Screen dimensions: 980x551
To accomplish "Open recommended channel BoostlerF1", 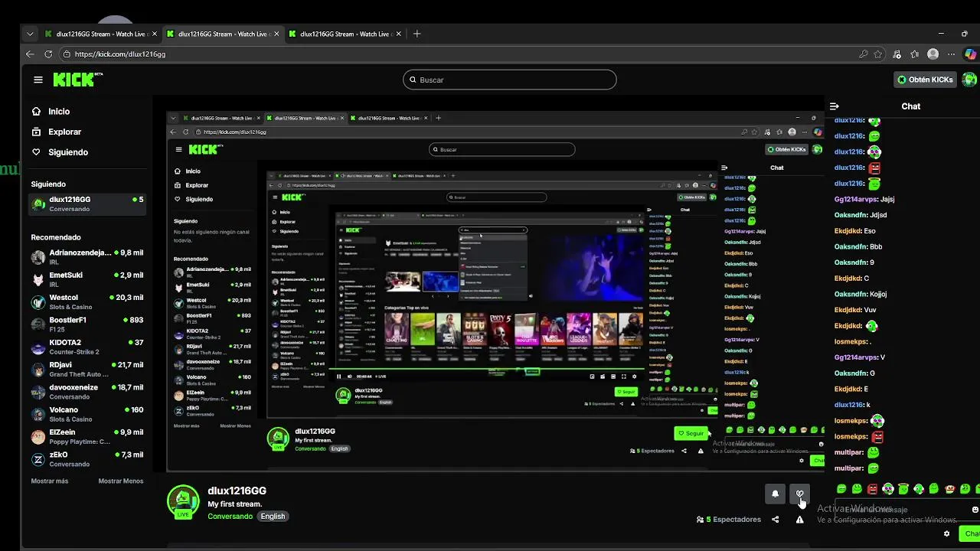I will click(x=87, y=324).
